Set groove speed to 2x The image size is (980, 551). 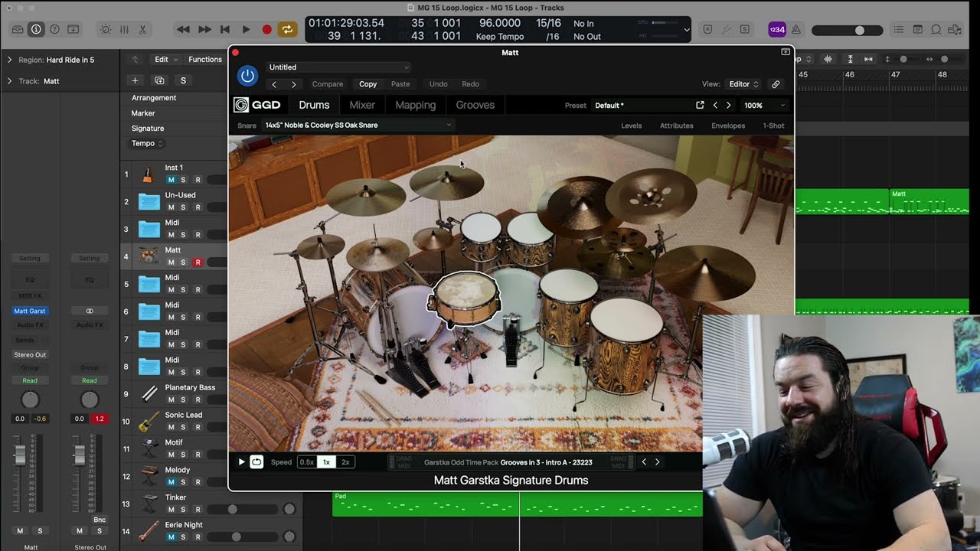point(345,462)
